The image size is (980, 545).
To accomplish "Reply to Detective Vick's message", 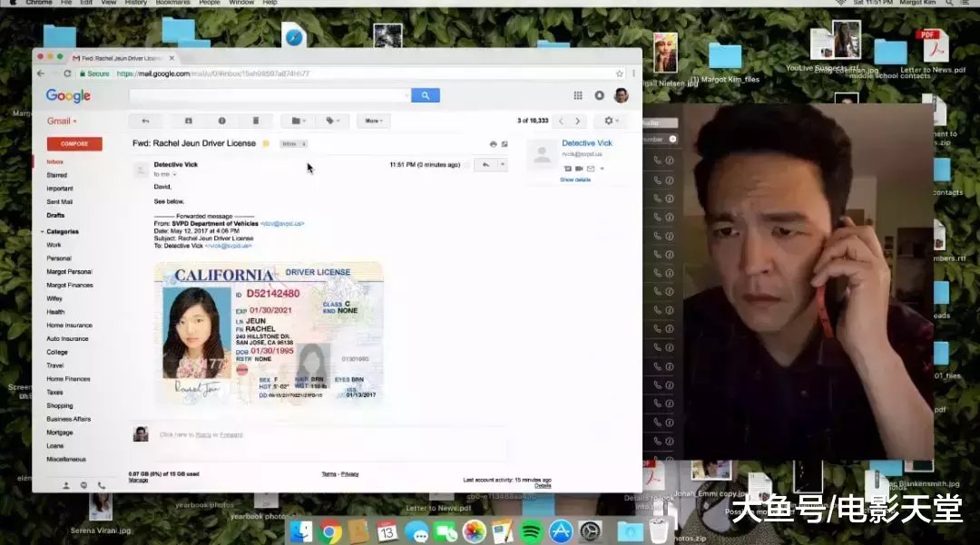I will click(x=485, y=165).
